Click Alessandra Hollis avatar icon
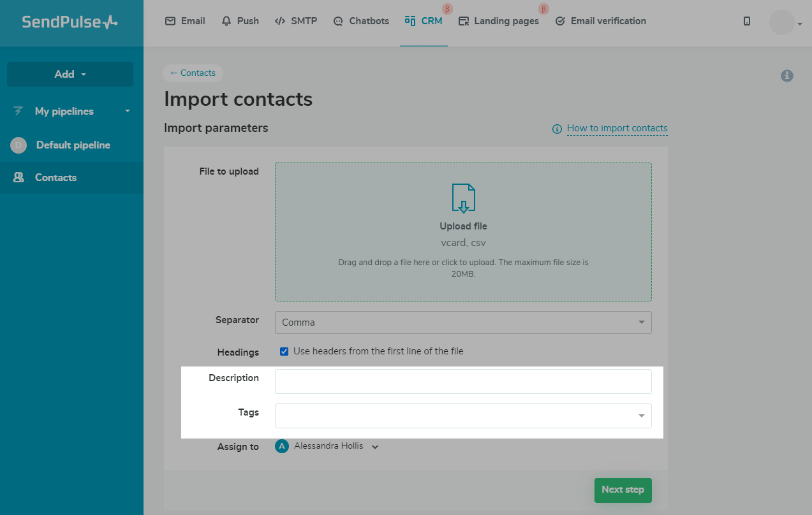The image size is (812, 515). [282, 446]
